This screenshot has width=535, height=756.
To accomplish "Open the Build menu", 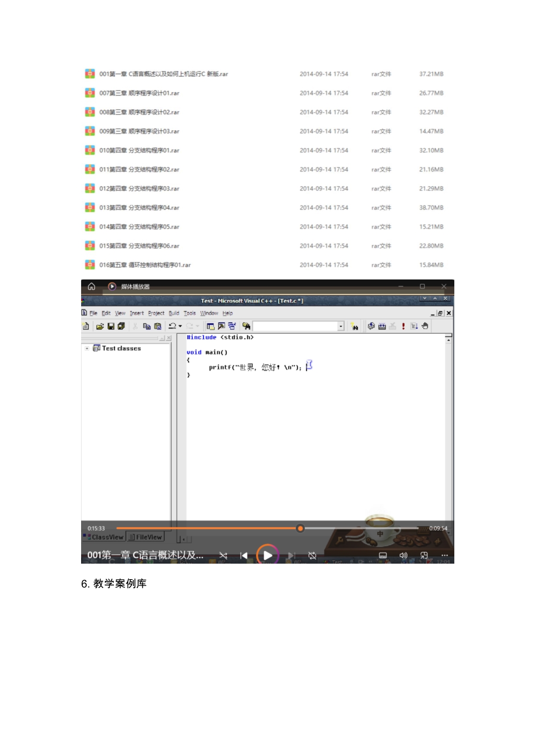I will 173,313.
